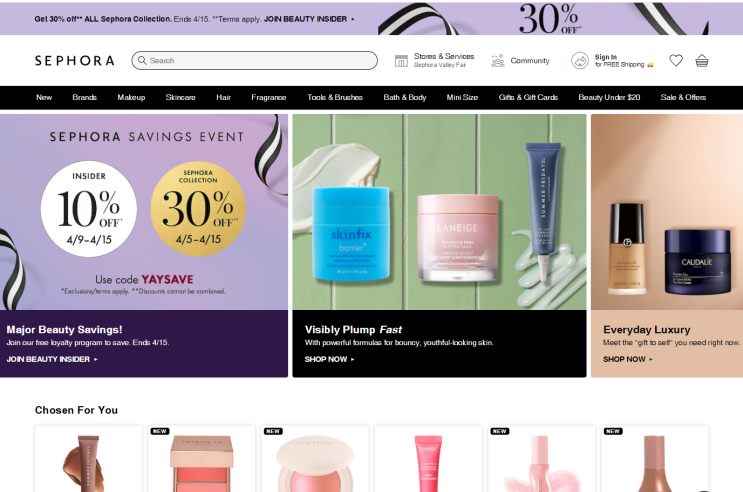Click JOIN BEAUTY INSIDER in top banner
This screenshot has width=743, height=492.
click(x=308, y=19)
